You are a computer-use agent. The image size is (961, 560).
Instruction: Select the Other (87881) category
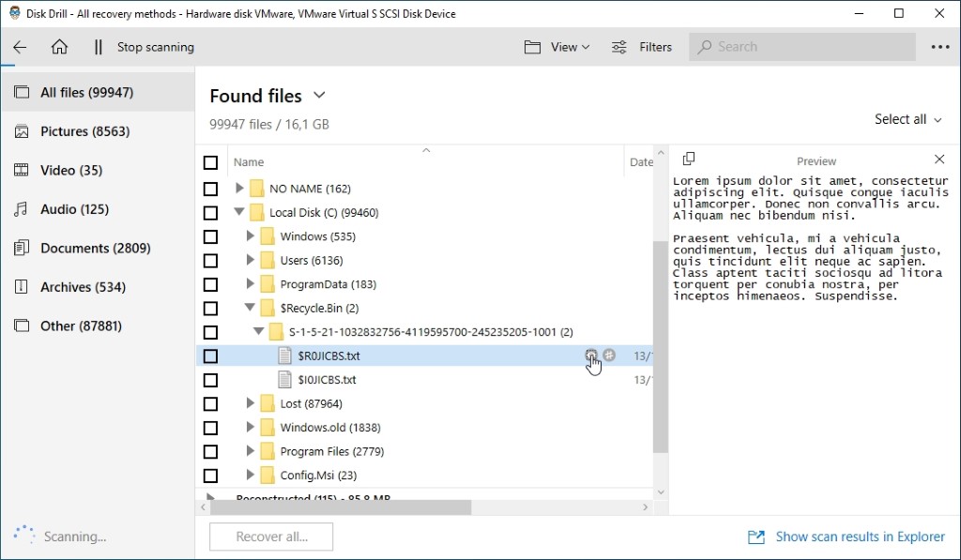click(98, 325)
